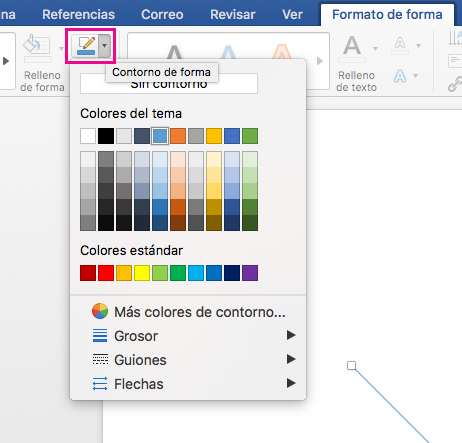Select the blue A WordArt style
Image resolution: width=462 pixels, height=443 pixels.
pyautogui.click(x=228, y=52)
